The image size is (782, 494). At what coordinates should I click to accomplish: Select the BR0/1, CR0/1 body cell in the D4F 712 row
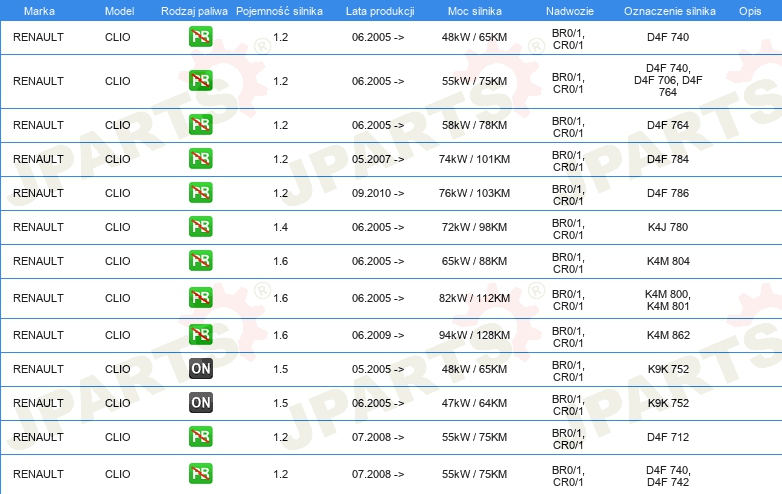(568, 439)
